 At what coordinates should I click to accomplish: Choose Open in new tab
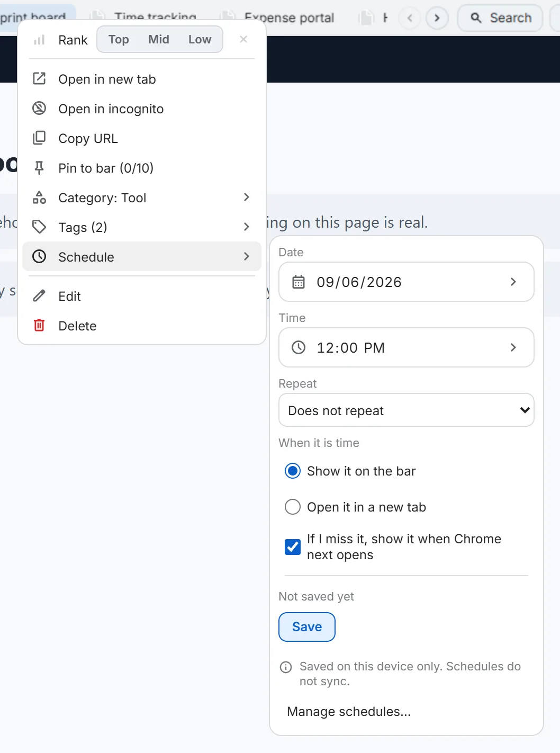pos(142,79)
